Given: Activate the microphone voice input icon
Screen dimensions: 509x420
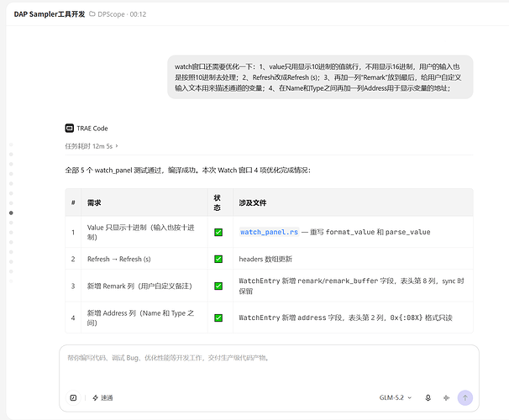Looking at the screenshot, I should tap(428, 397).
